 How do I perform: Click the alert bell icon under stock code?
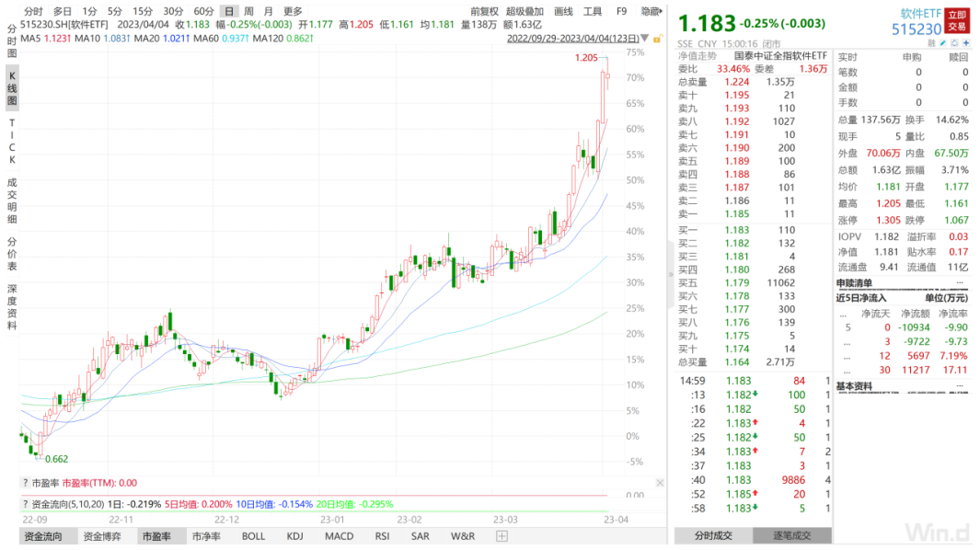click(x=954, y=43)
